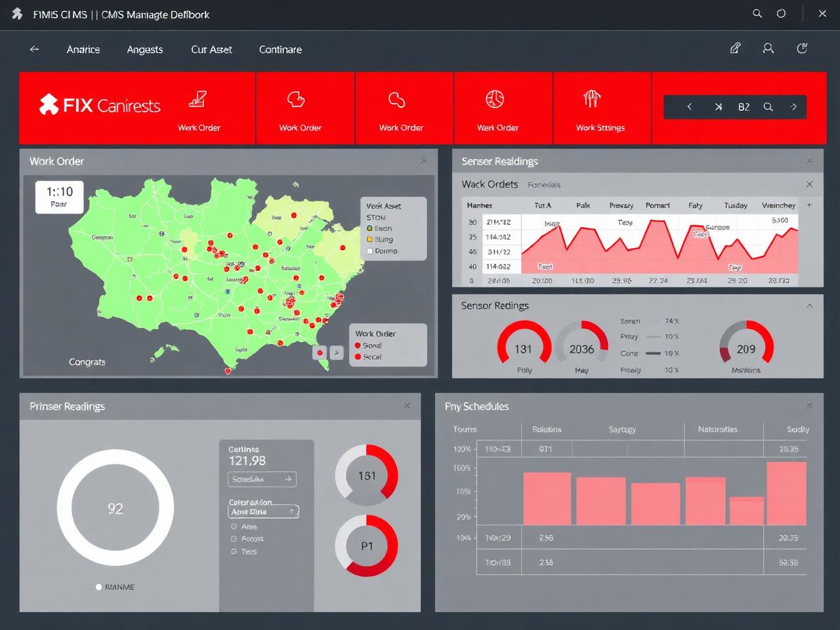Select the Focont radio option
The height and width of the screenshot is (630, 840).
click(x=234, y=539)
